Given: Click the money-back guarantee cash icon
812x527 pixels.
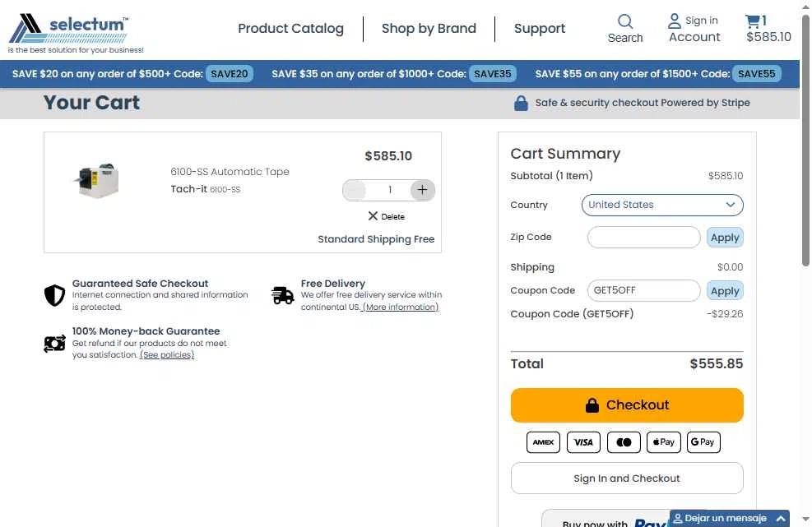Looking at the screenshot, I should (54, 343).
